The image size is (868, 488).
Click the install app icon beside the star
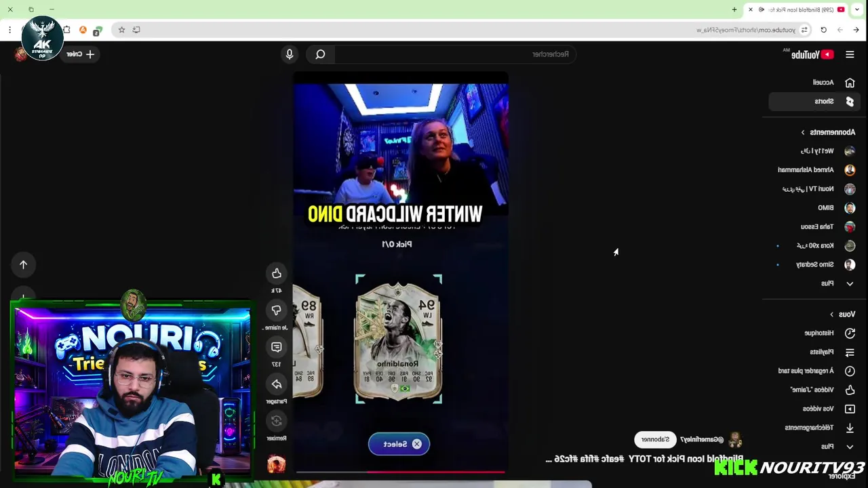pos(136,30)
